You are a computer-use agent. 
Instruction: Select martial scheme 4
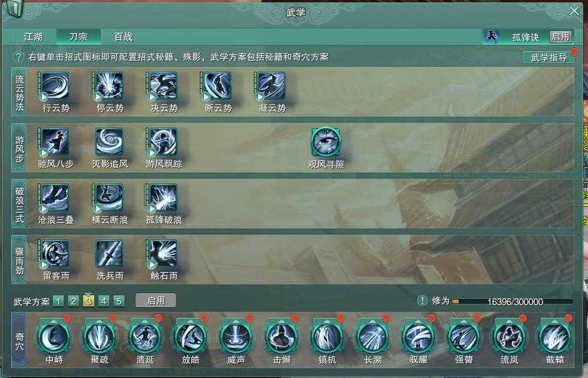tap(104, 301)
